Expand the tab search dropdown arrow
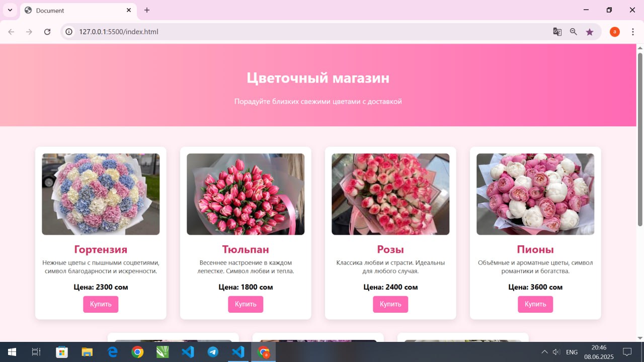This screenshot has width=644, height=362. pos(10,10)
